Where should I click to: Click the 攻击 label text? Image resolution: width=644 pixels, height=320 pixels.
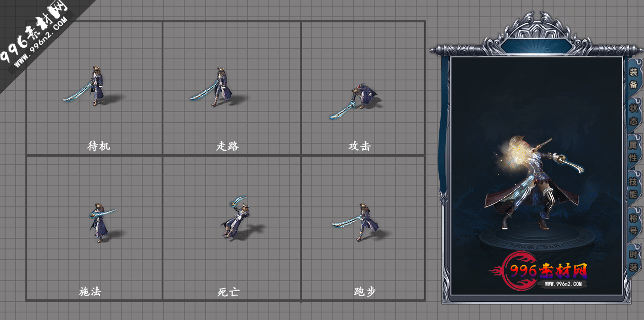(360, 146)
